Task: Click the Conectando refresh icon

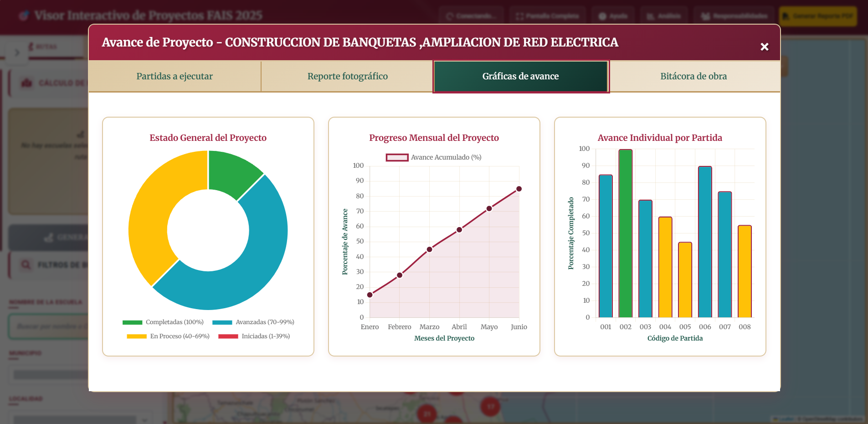Action: (x=450, y=16)
